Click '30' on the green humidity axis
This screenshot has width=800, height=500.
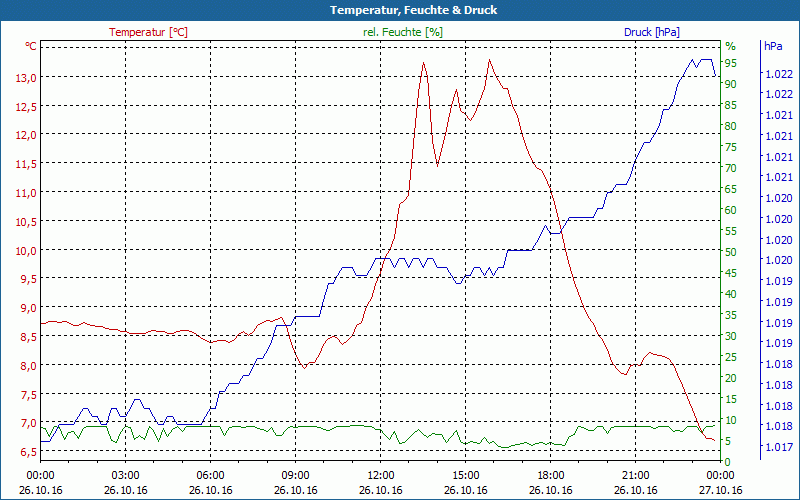point(731,336)
